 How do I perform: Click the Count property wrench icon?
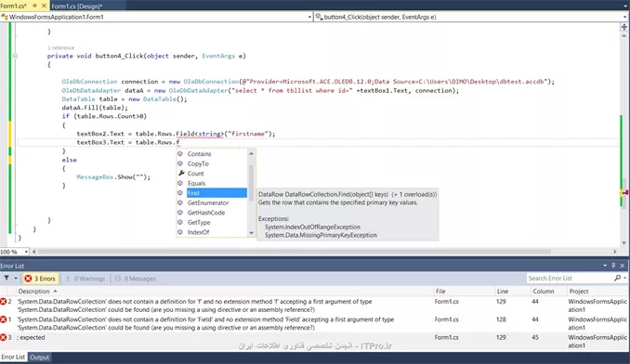pyautogui.click(x=181, y=174)
